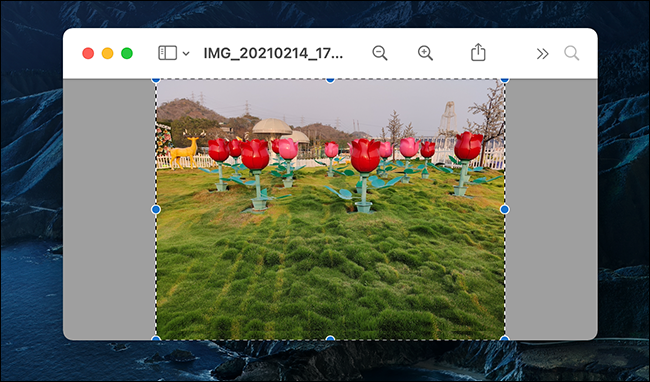Open the Share menu icon
Screen dimensions: 650x382
[x=478, y=52]
